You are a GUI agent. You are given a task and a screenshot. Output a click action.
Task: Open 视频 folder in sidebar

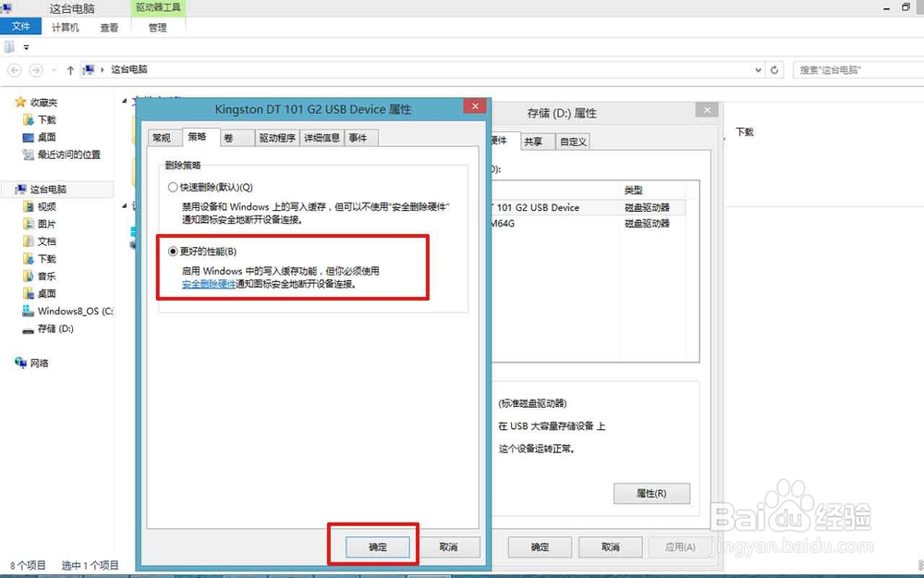[x=46, y=206]
